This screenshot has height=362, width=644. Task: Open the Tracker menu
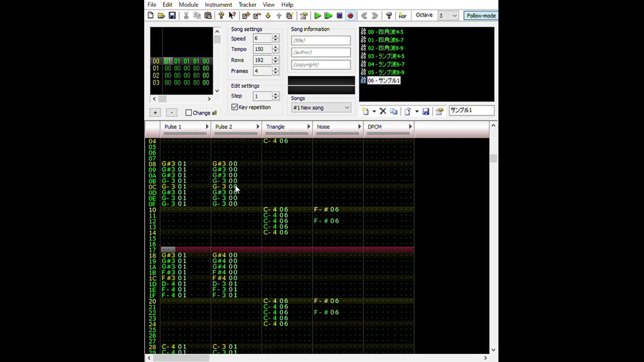pyautogui.click(x=247, y=5)
